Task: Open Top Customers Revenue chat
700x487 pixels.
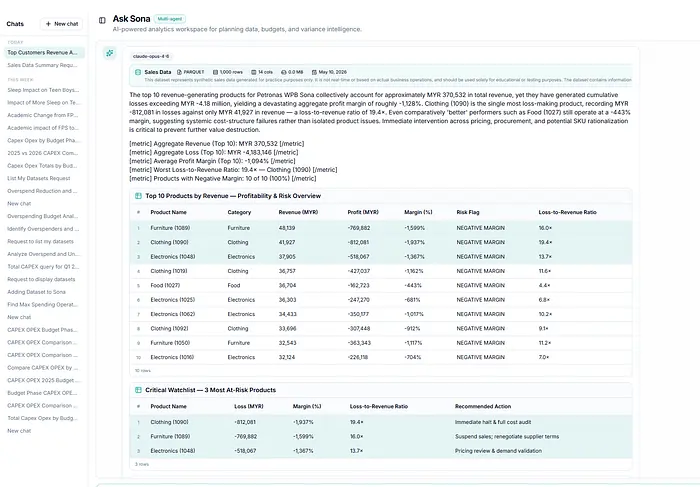Action: coord(44,53)
